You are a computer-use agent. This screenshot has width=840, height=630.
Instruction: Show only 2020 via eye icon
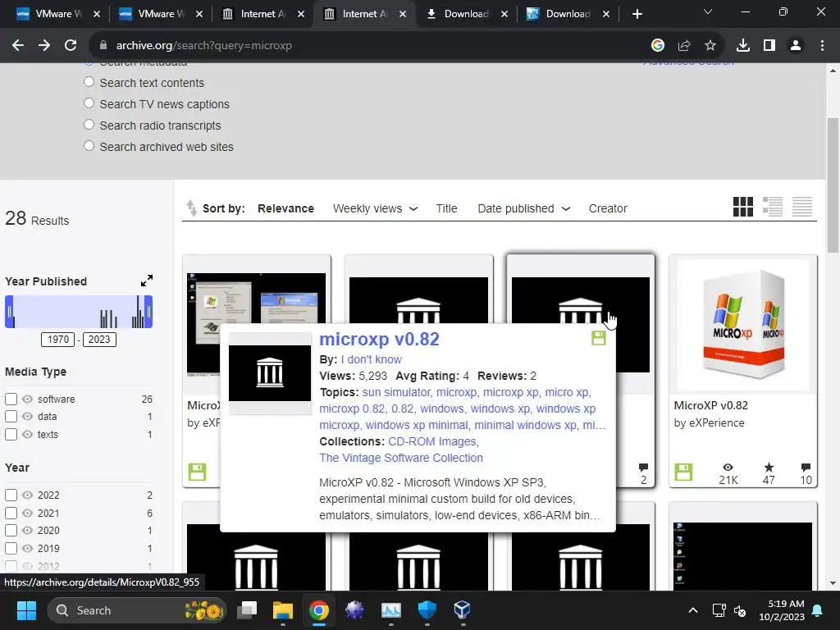tap(27, 531)
